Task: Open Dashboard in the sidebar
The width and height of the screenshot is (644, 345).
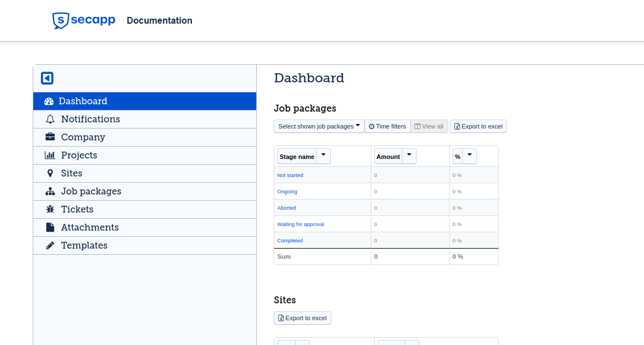Action: click(x=144, y=101)
